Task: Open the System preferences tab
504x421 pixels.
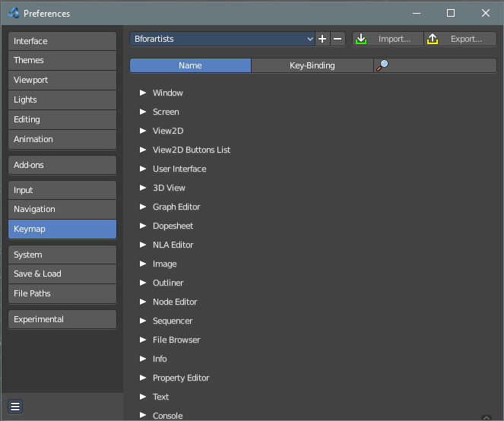Action: pyautogui.click(x=62, y=255)
